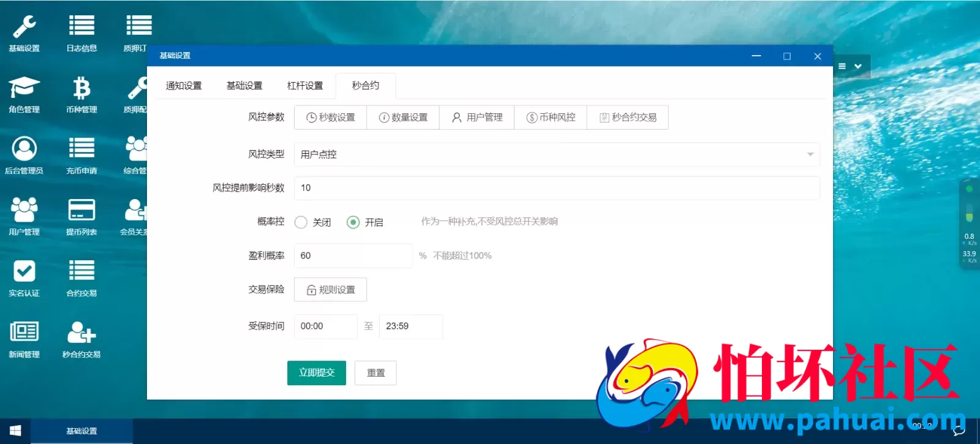Open 新闻管理 newspaper icon
This screenshot has width=980, height=444.
(24, 340)
